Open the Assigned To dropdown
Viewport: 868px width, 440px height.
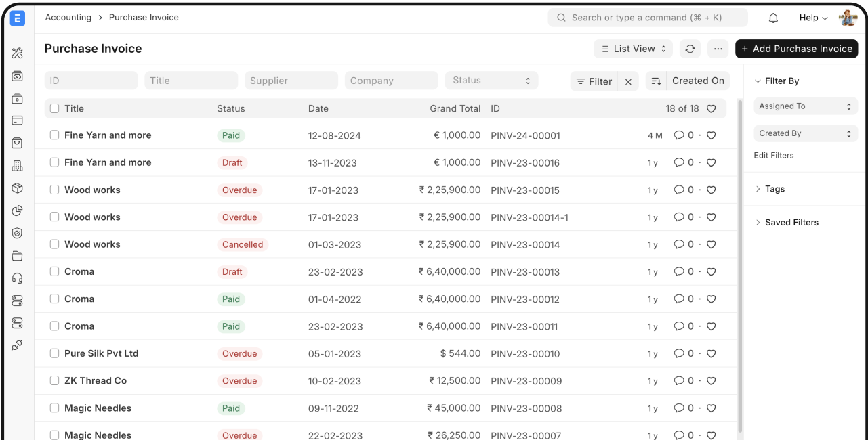805,106
